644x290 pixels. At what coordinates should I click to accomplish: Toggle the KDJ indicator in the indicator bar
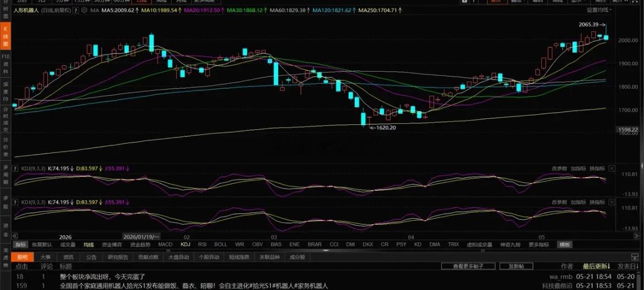coord(186,244)
